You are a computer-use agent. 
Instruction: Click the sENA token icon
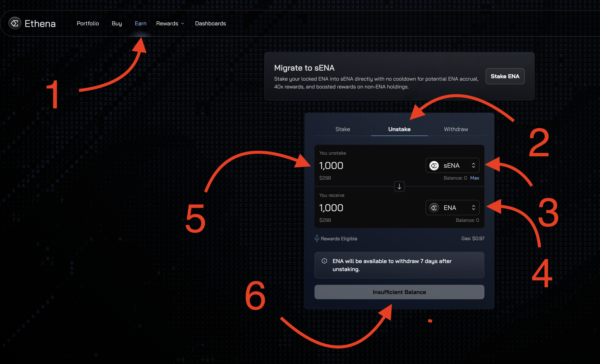click(x=434, y=166)
